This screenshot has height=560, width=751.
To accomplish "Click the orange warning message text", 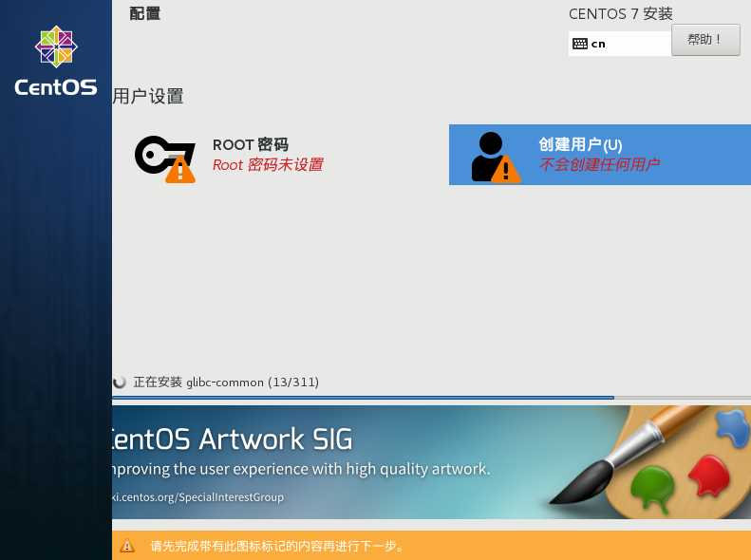I will 278,546.
